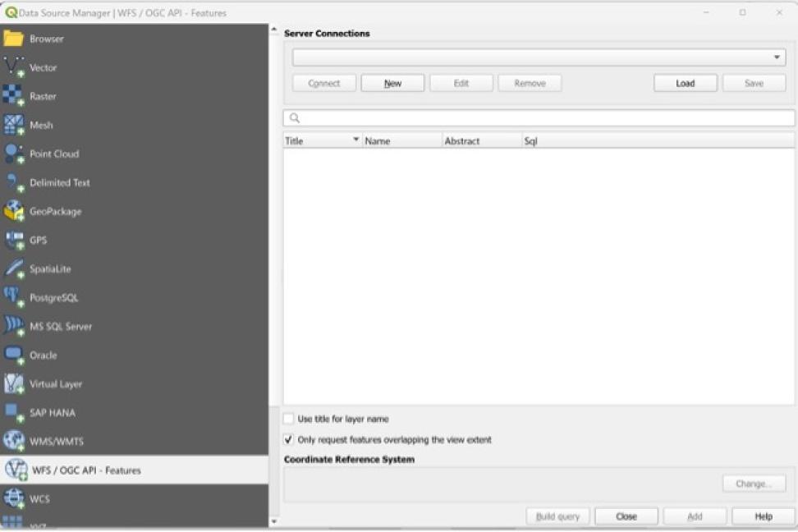
Task: Select the Delimited Text icon
Action: click(x=14, y=182)
